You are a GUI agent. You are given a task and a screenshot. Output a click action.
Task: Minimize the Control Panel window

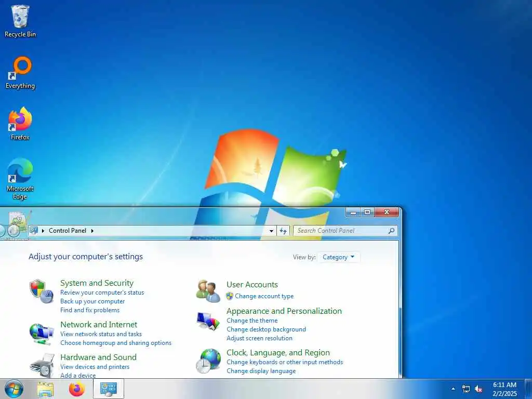[353, 212]
